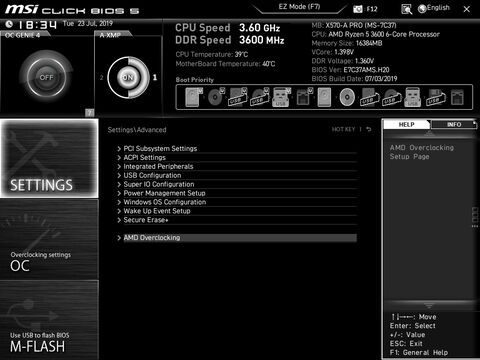
Task: Open the OC overclocking settings section
Action: coord(49,239)
